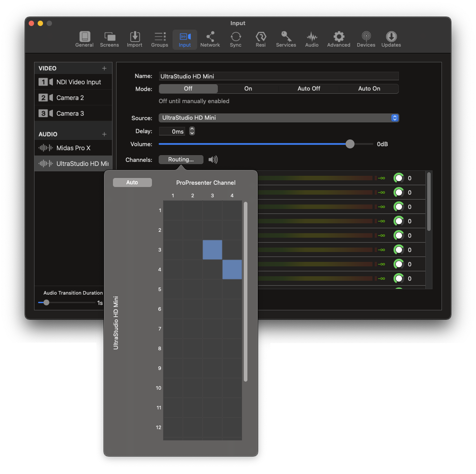
Task: Click the Delay value field
Action: tap(172, 131)
